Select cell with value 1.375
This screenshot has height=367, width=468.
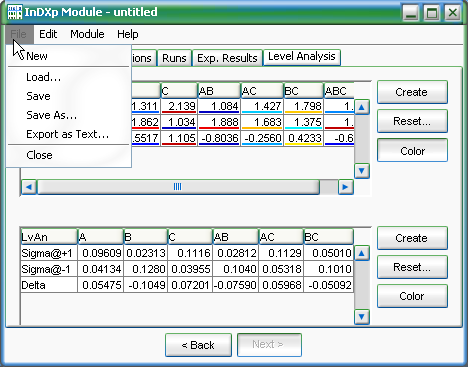click(304, 122)
